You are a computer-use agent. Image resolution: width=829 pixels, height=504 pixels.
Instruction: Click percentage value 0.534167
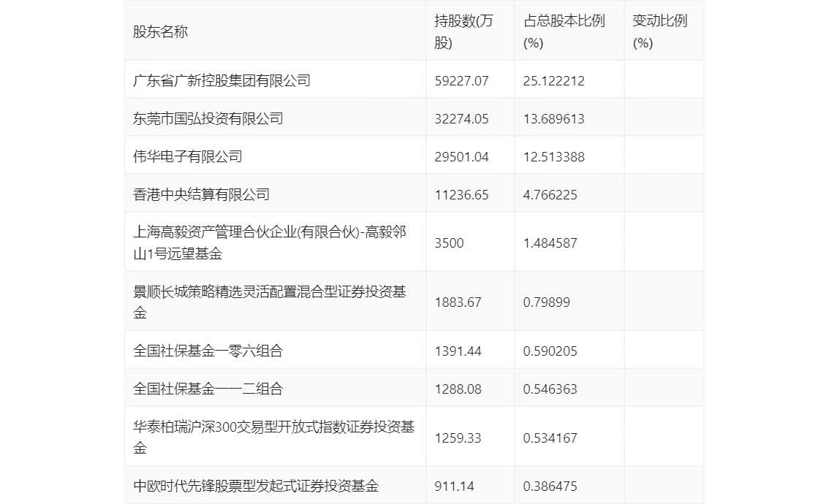[550, 438]
